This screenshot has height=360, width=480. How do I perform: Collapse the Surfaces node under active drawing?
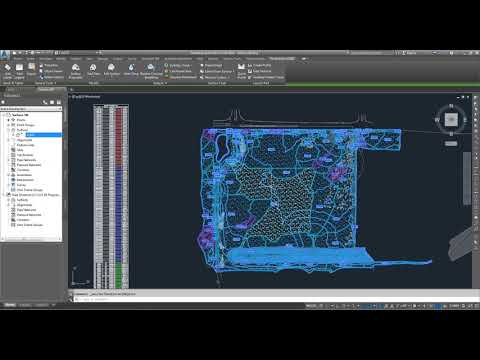coord(9,130)
